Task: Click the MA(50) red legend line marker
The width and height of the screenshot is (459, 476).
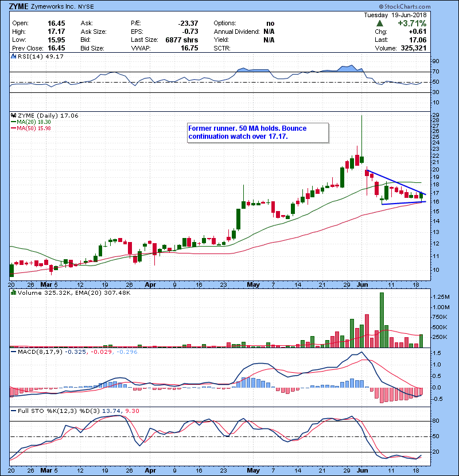Action: point(14,128)
